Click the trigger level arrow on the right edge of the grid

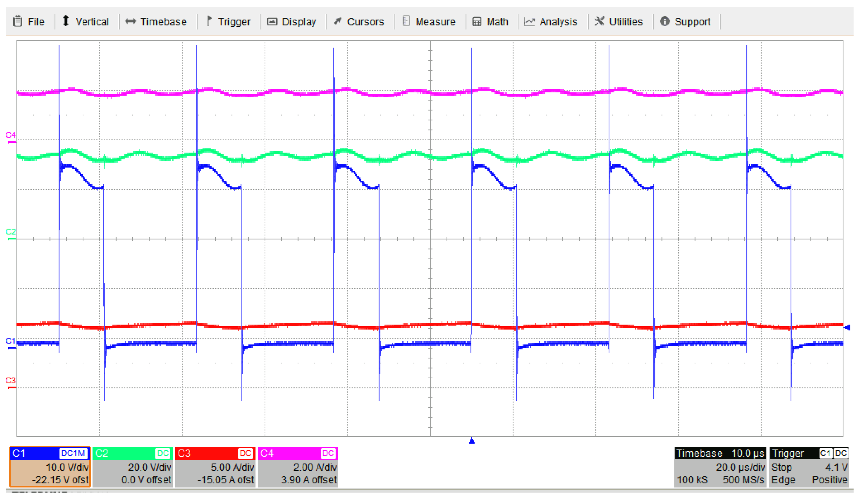pyautogui.click(x=847, y=328)
